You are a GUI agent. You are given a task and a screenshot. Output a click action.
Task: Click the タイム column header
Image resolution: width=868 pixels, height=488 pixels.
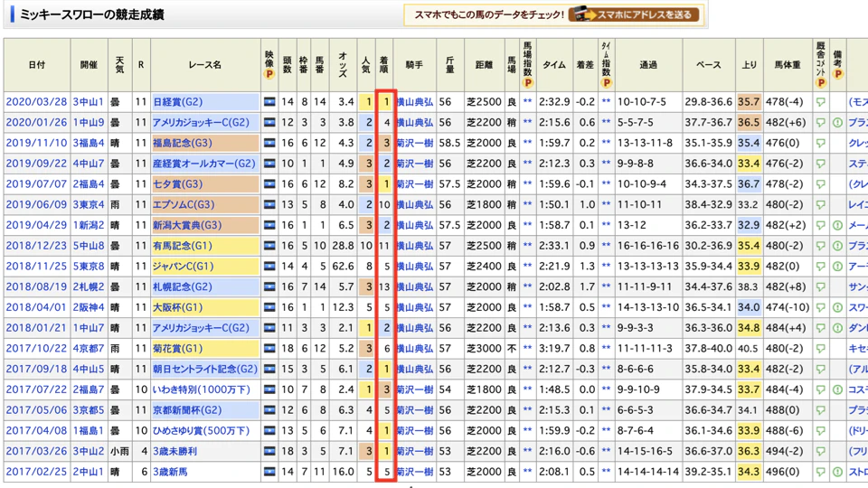(x=553, y=65)
